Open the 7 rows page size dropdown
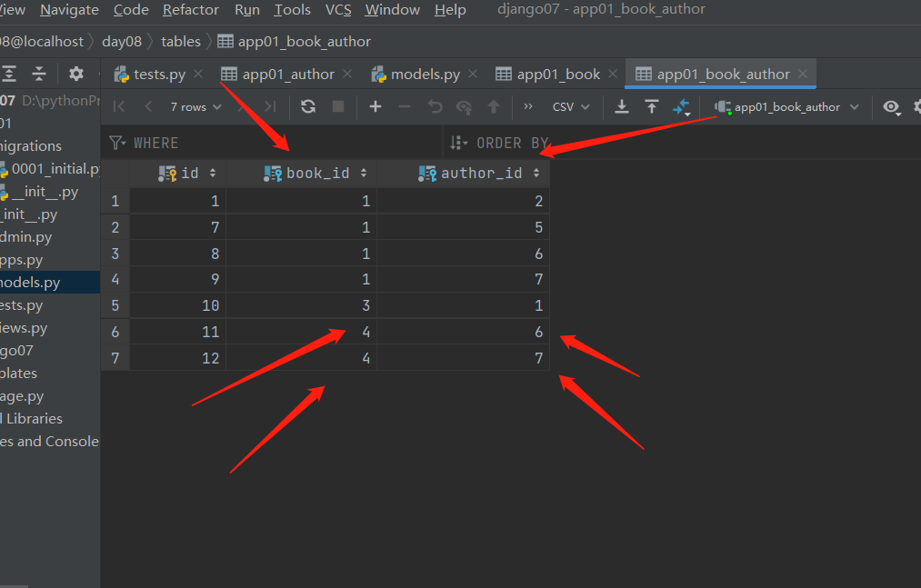The image size is (921, 588). coord(195,107)
